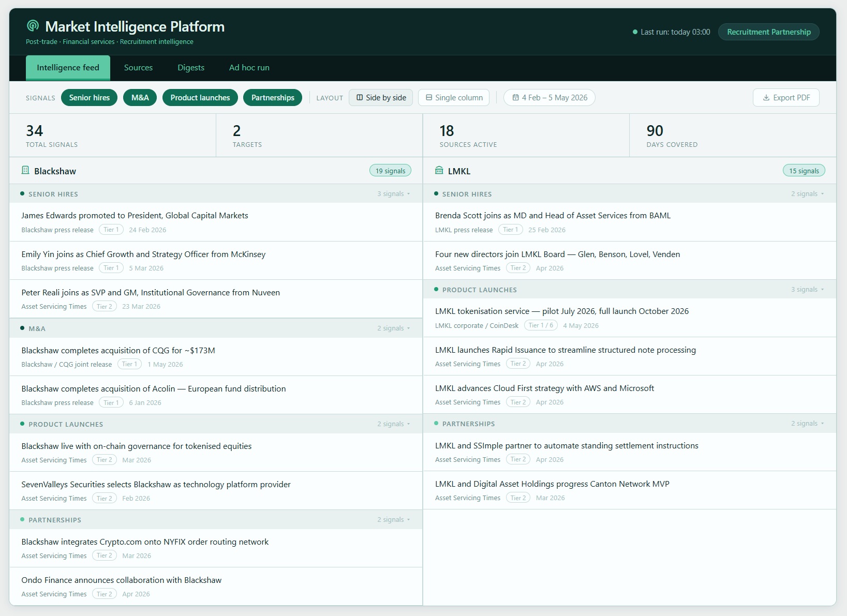
Task: Open Blackshaw on-chain governance signal
Action: pyautogui.click(x=216, y=453)
